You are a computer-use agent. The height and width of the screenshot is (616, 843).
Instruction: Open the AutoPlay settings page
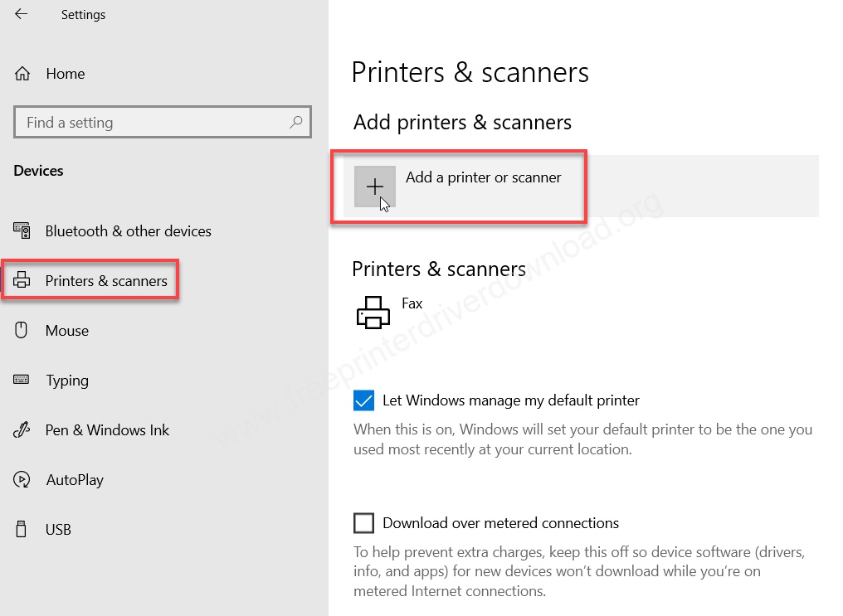(x=75, y=479)
